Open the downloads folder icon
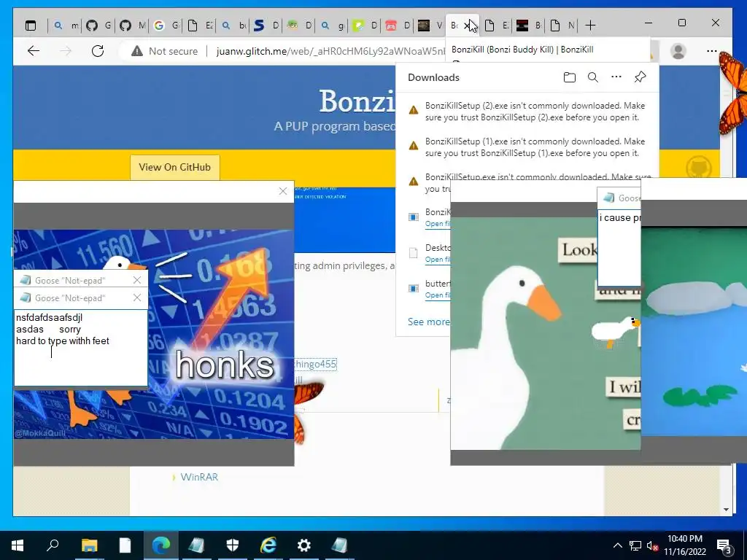The height and width of the screenshot is (560, 747). click(569, 77)
